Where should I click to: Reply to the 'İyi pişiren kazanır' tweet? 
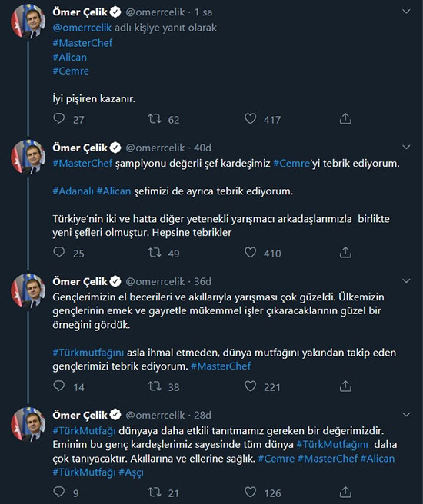[x=59, y=119]
